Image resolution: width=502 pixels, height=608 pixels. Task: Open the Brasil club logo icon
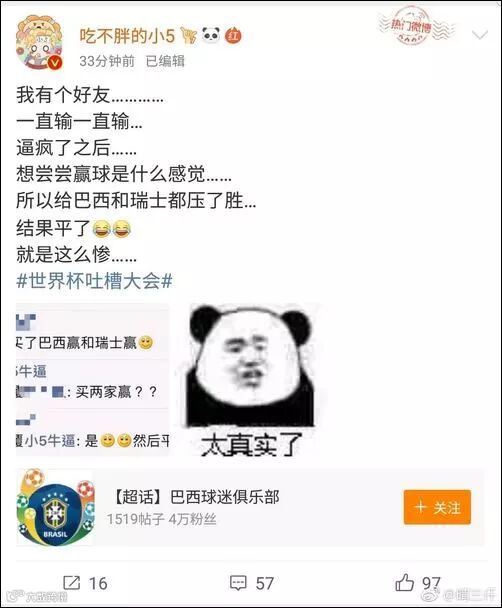[55, 507]
